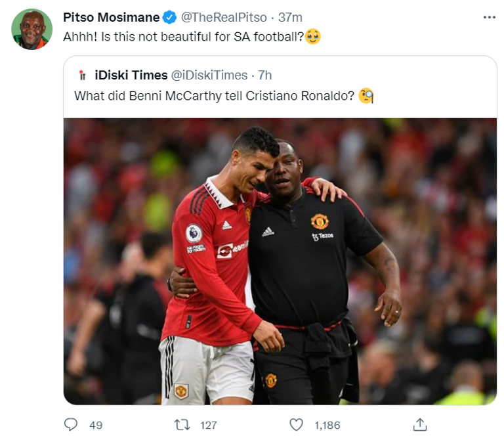Open Pitso Mosimane's profile avatar
This screenshot has height=440, width=504.
(x=31, y=30)
